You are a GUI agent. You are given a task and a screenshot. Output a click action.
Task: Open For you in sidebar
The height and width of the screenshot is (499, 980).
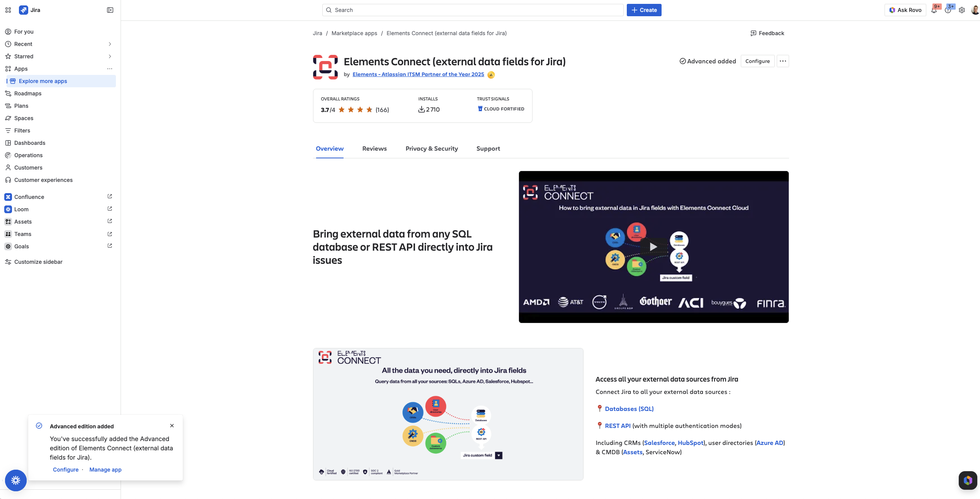click(x=60, y=32)
